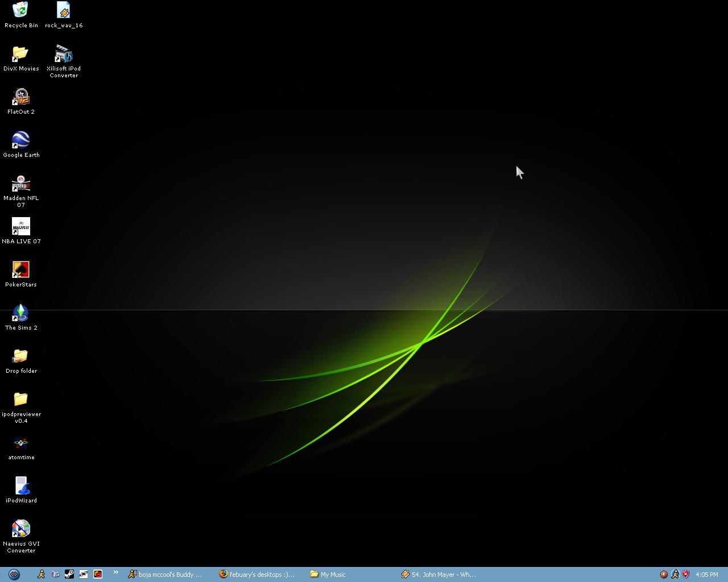This screenshot has height=582, width=728.
Task: Click the atomtime desktop icon
Action: [x=21, y=444]
